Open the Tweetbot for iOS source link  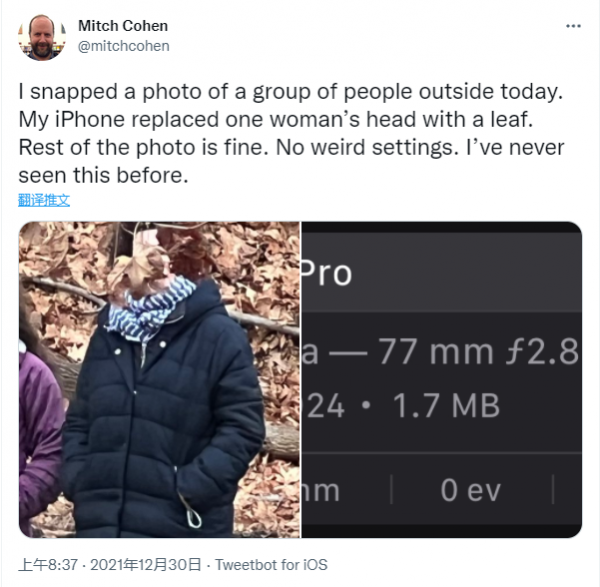tap(271, 565)
